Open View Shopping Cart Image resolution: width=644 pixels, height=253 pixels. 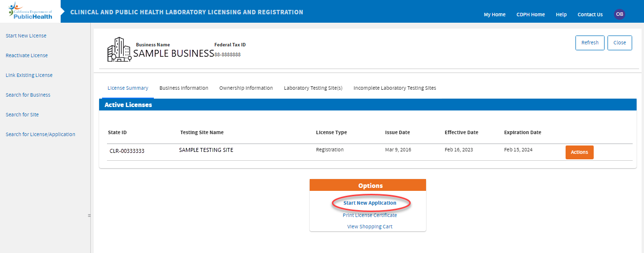pyautogui.click(x=370, y=227)
